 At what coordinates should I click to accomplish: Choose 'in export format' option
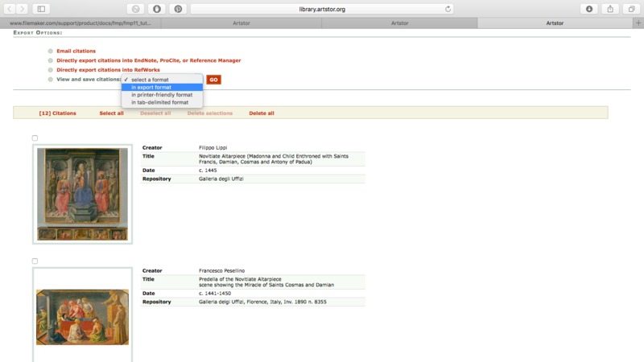(x=162, y=87)
